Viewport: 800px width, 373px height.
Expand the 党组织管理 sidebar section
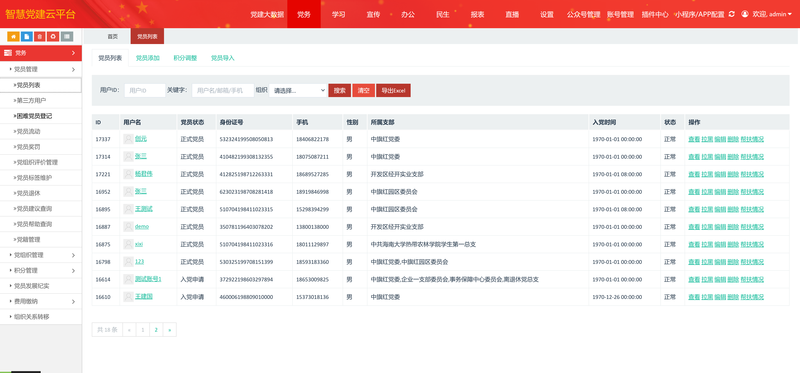[x=41, y=255]
